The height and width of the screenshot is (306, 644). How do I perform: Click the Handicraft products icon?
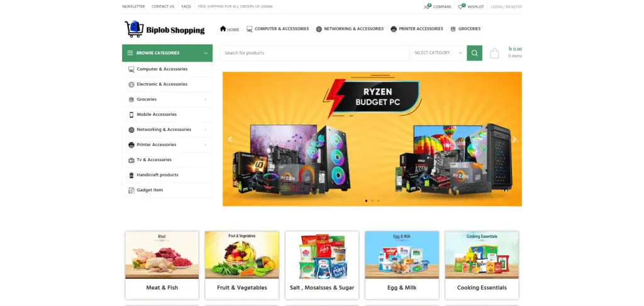pos(131,175)
